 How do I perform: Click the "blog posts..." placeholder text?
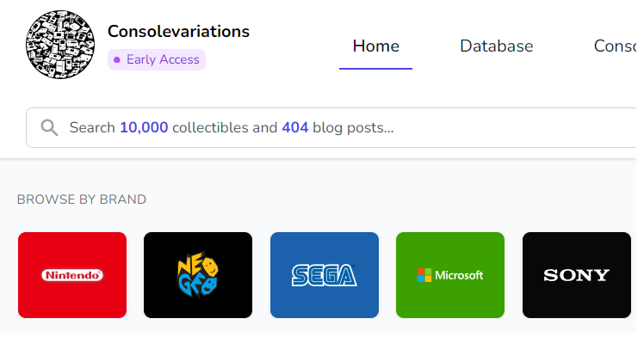point(353,128)
